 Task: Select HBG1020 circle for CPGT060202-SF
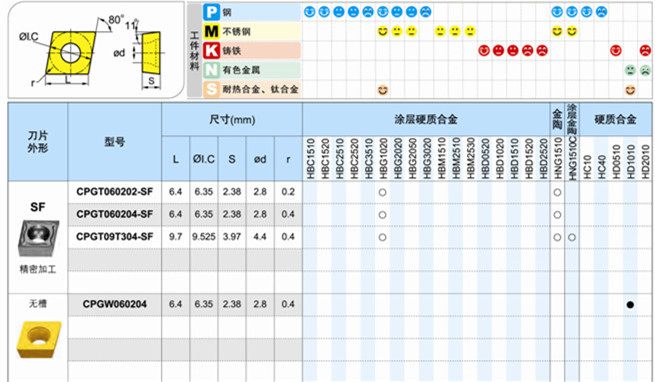[382, 193]
